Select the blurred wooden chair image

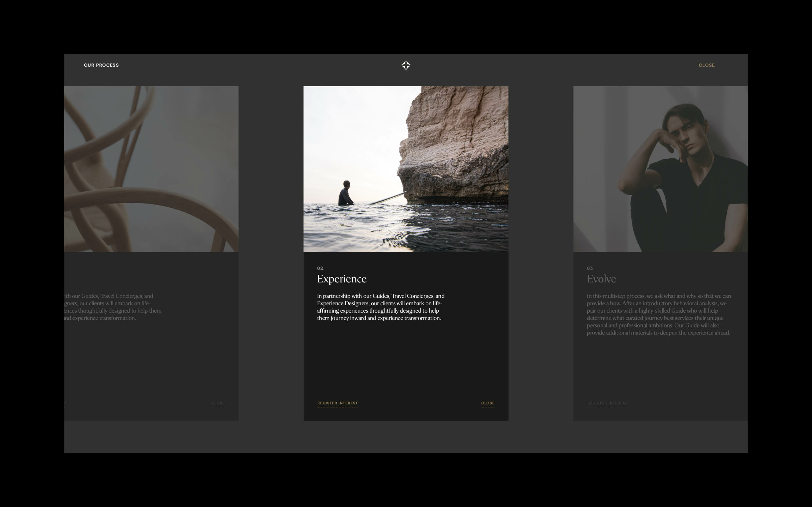[151, 169]
